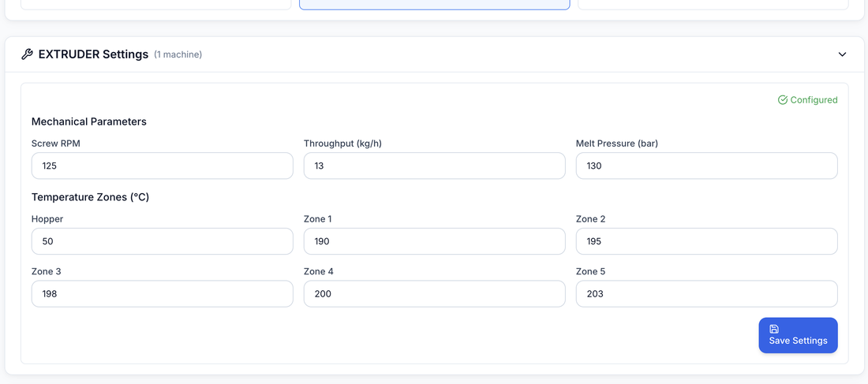Focus the Screw RPM field
The height and width of the screenshot is (384, 868).
pyautogui.click(x=163, y=166)
